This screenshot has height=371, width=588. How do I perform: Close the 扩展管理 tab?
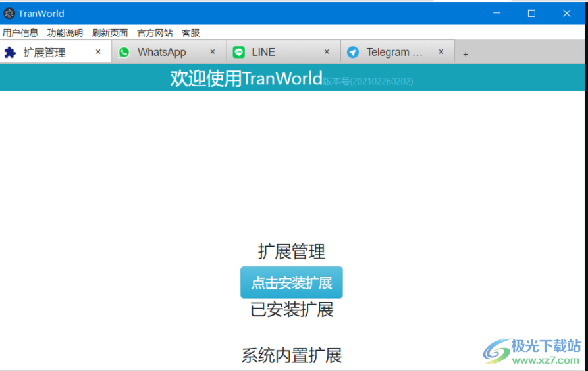pyautogui.click(x=98, y=52)
